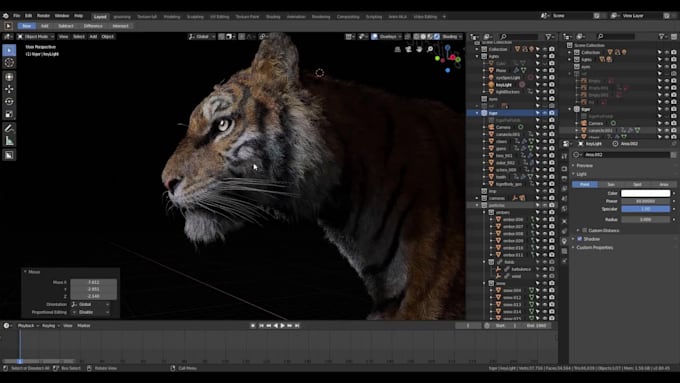Select the Measure ruler tool
Screen dimensions: 680x383
9,141
